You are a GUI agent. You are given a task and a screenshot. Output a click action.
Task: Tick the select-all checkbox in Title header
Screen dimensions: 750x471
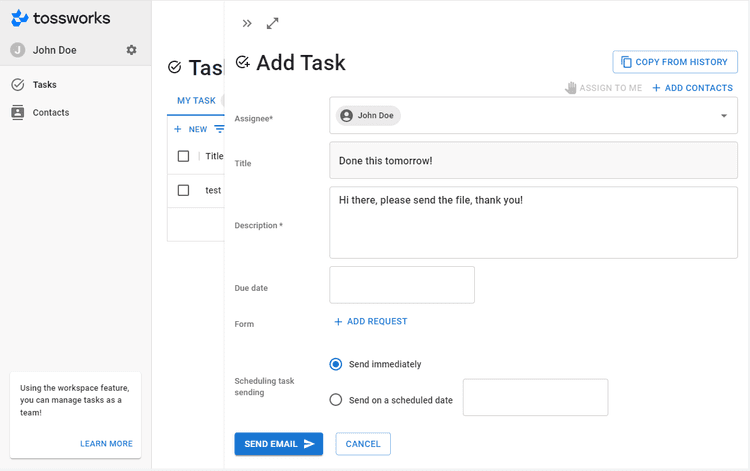[183, 156]
